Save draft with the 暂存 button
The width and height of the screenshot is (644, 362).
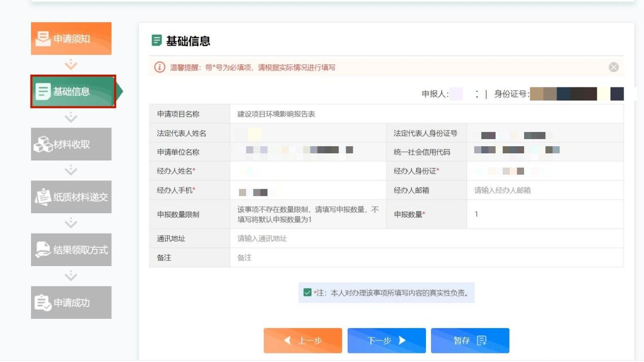tap(470, 341)
